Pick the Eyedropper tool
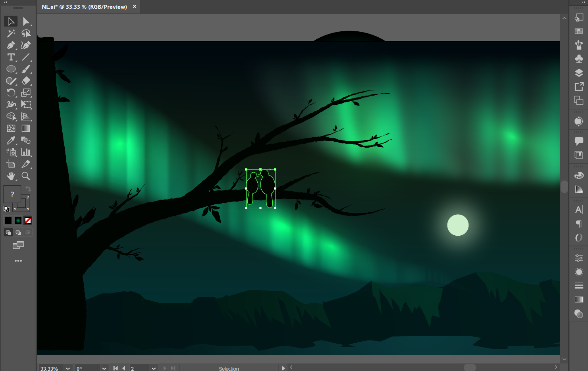 pyautogui.click(x=11, y=140)
